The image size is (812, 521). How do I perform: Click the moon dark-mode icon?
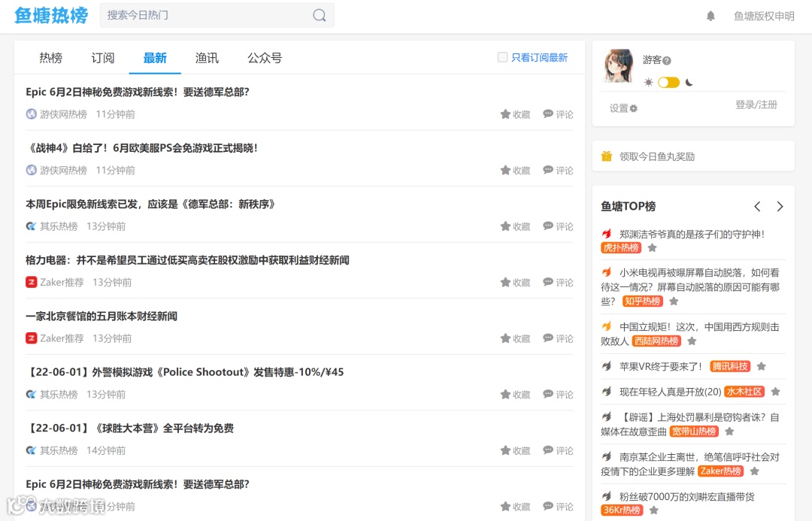click(x=689, y=83)
